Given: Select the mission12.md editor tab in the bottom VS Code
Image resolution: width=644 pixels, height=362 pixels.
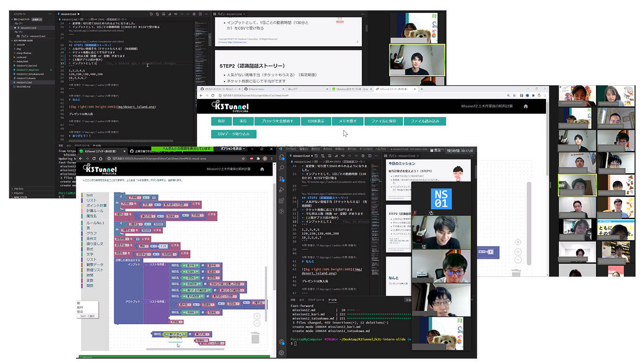Looking at the screenshot, I should click(x=301, y=156).
